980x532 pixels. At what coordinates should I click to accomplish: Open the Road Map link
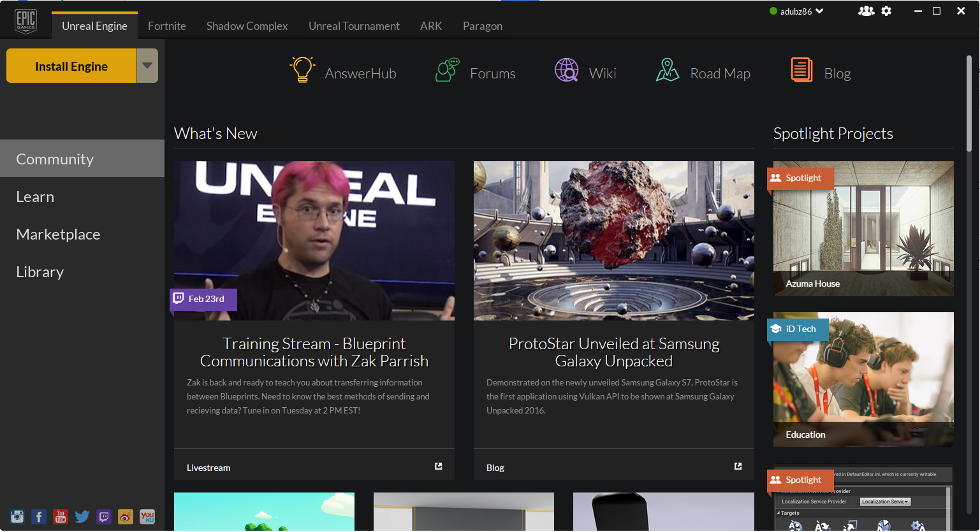coord(720,73)
